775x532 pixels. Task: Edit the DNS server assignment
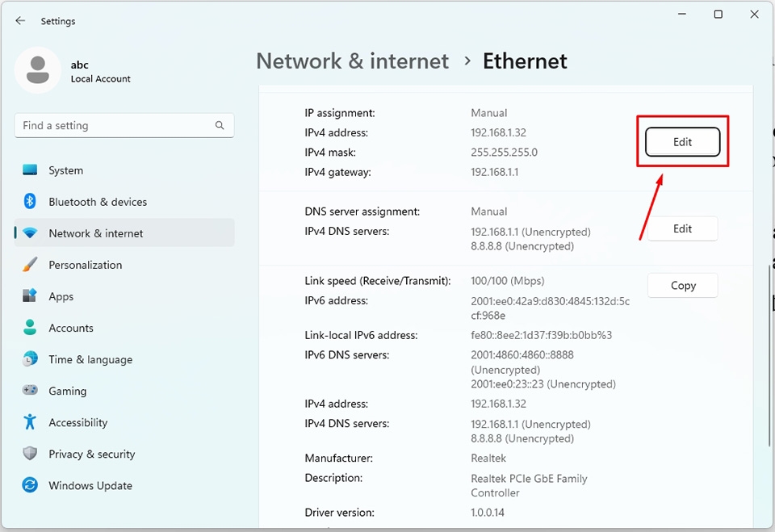tap(682, 228)
